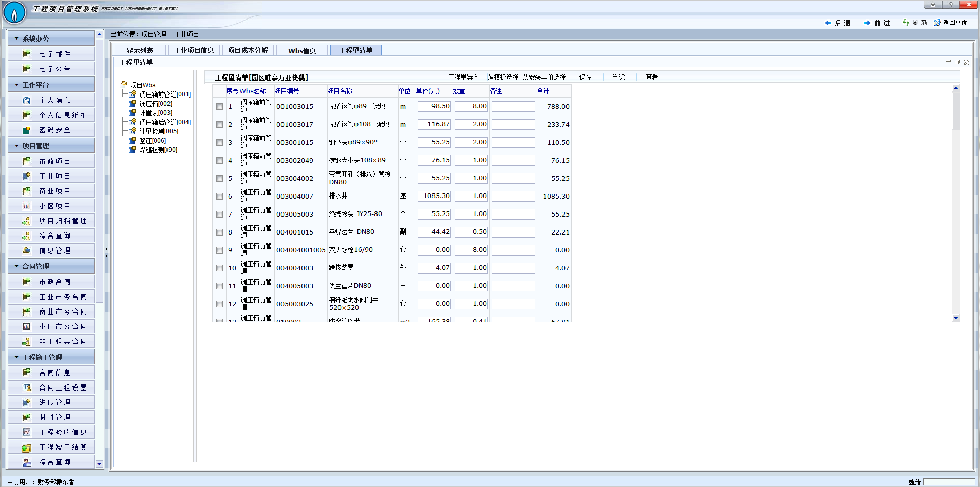Collapse the 工程施工管理 sidebar section
980x487 pixels.
tap(17, 357)
